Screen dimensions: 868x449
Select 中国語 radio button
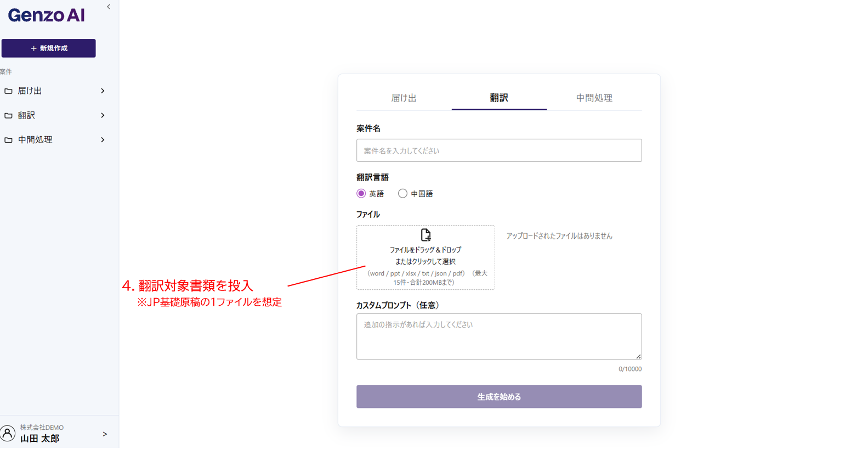402,194
